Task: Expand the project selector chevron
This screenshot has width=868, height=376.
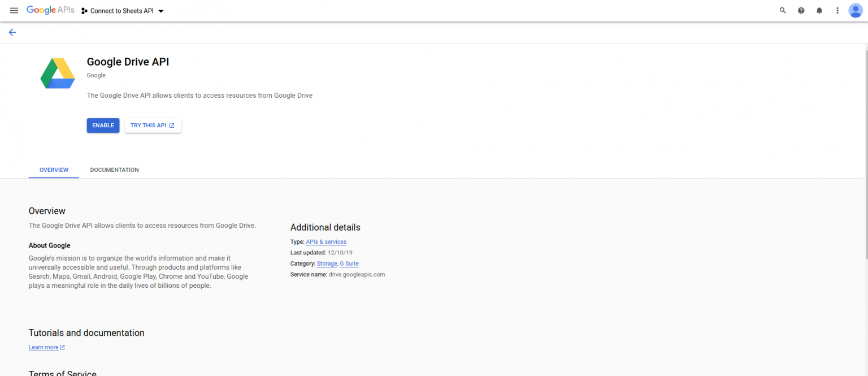Action: point(160,10)
